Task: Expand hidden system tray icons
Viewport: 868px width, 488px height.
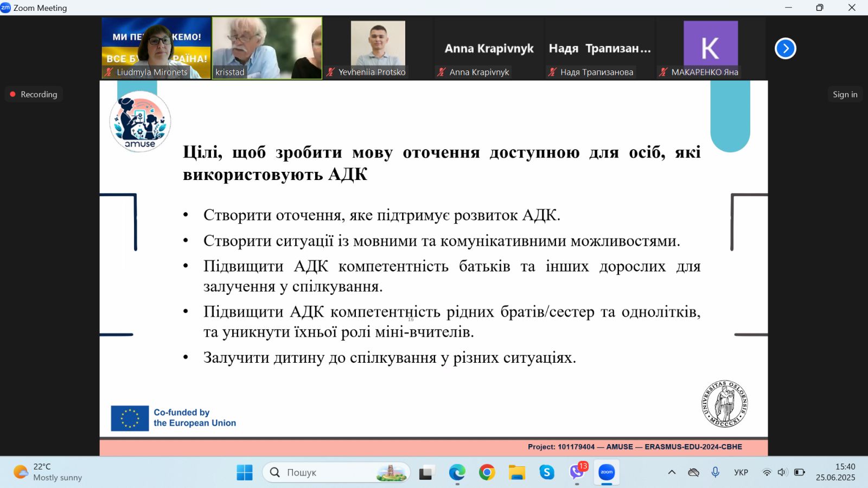Action: tap(672, 472)
